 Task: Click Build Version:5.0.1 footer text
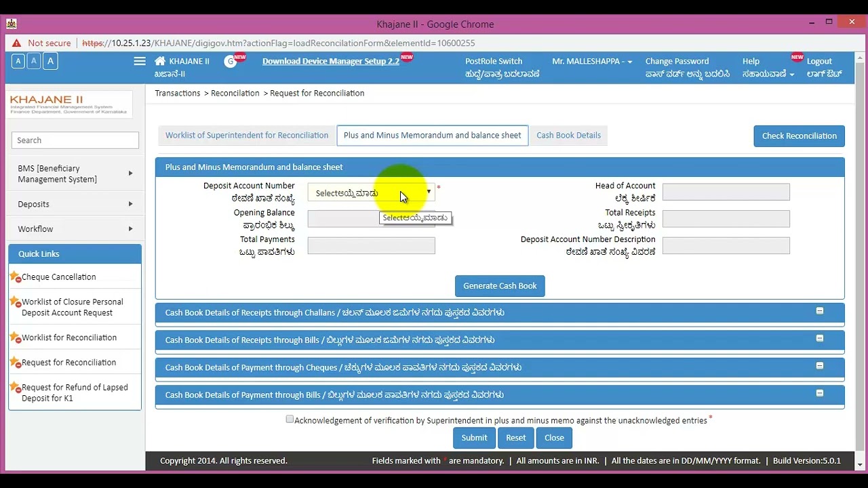[x=807, y=461]
